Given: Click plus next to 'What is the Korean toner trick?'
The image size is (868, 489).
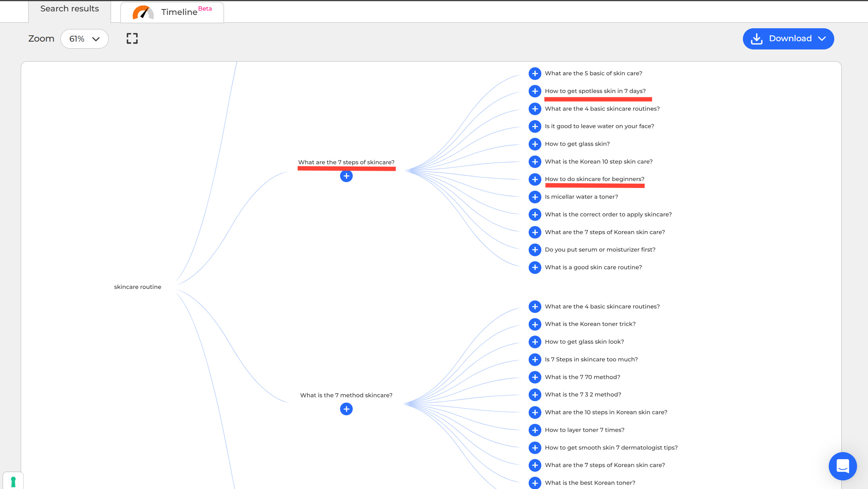Looking at the screenshot, I should pyautogui.click(x=535, y=324).
